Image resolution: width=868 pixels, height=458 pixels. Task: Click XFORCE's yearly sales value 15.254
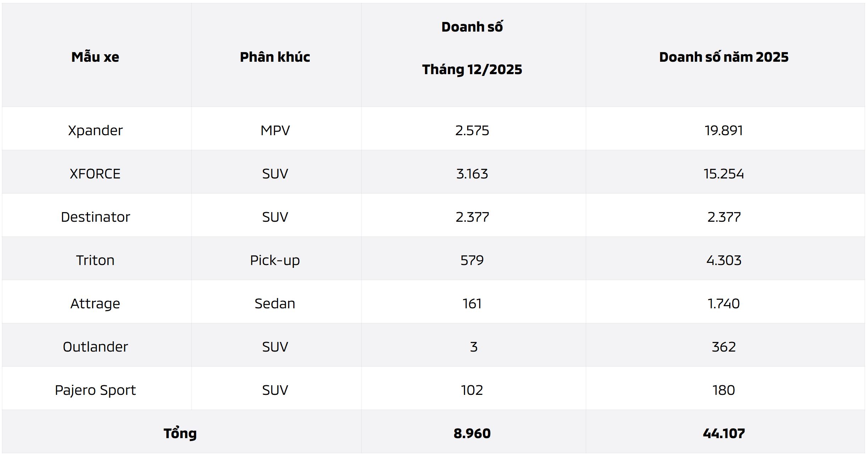[x=724, y=173]
